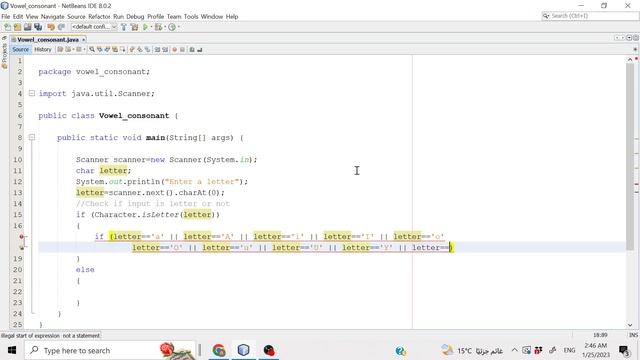Open the default configuration combo box

(94, 27)
